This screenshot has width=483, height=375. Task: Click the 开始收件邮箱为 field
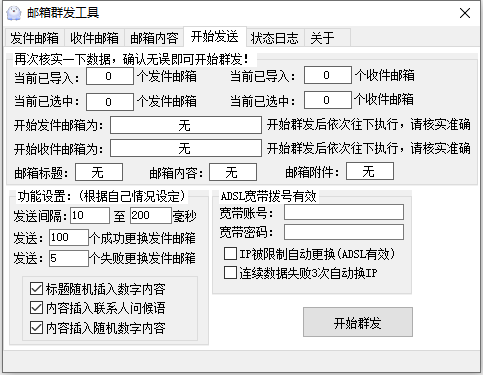pyautogui.click(x=186, y=148)
